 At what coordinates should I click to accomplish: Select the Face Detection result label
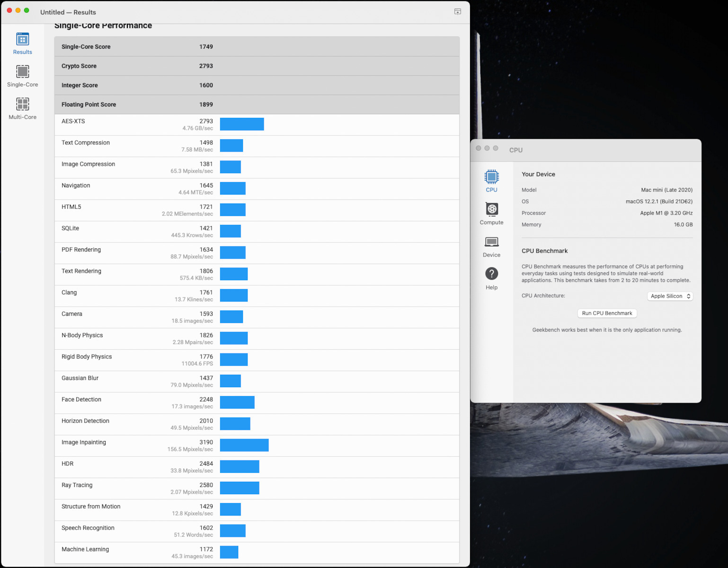point(81,399)
